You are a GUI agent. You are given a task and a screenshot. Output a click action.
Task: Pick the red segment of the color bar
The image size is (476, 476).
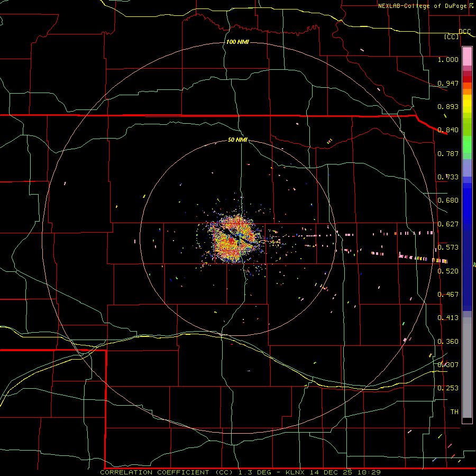click(467, 79)
